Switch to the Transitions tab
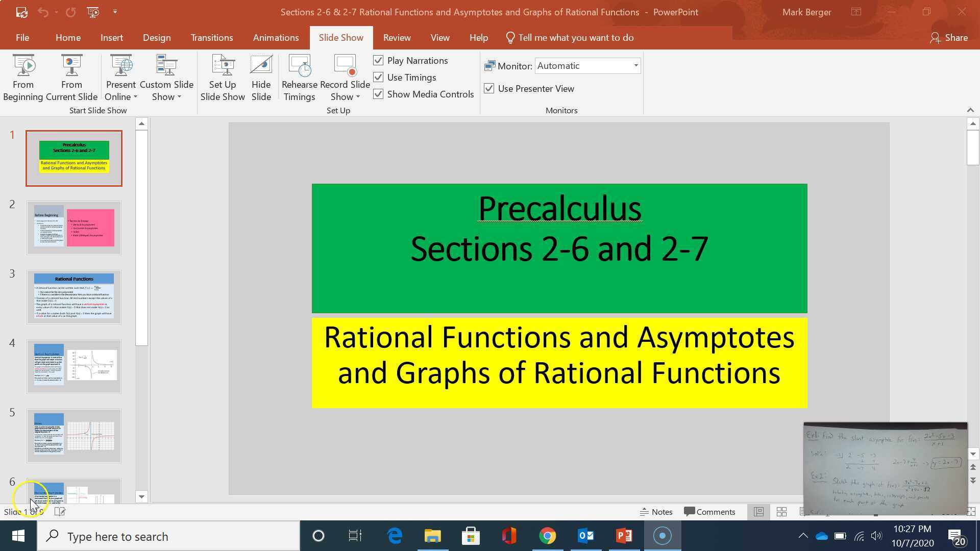The width and height of the screenshot is (980, 551). 211,37
